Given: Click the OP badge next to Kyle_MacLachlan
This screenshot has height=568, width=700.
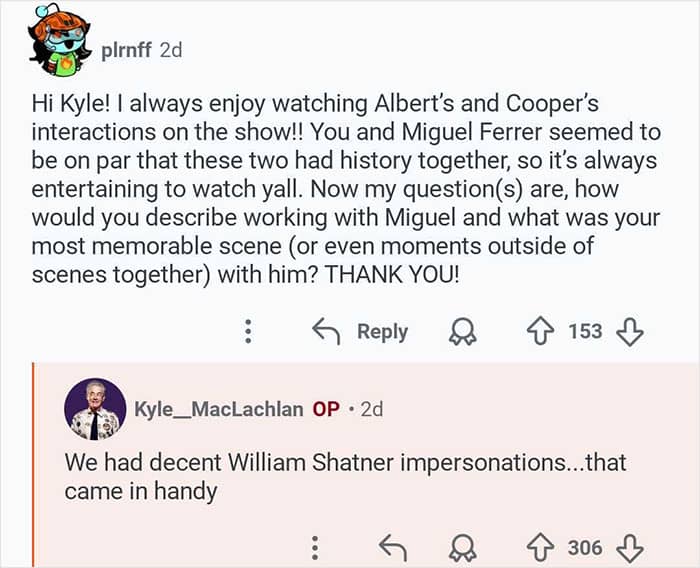Looking at the screenshot, I should pyautogui.click(x=326, y=410).
